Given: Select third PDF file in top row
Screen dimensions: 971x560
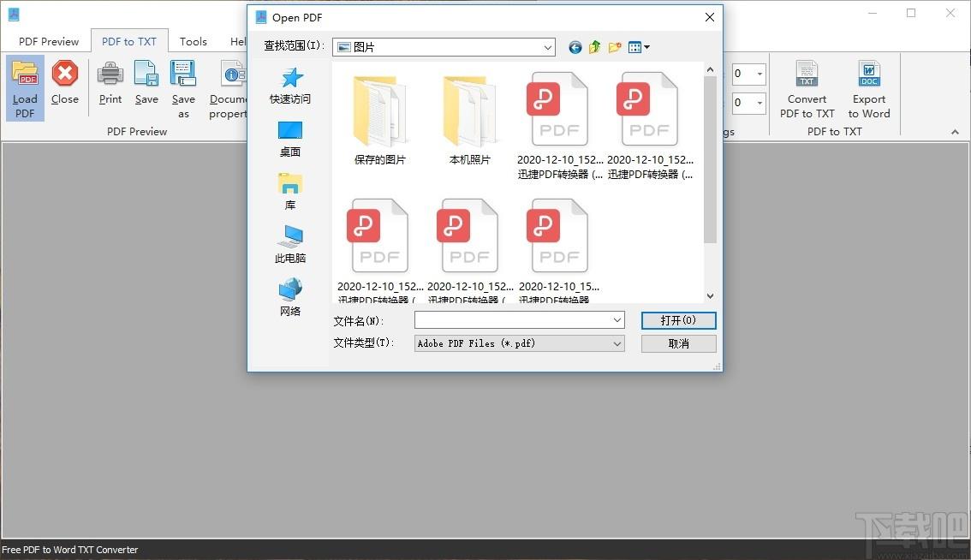Looking at the screenshot, I should point(560,126).
